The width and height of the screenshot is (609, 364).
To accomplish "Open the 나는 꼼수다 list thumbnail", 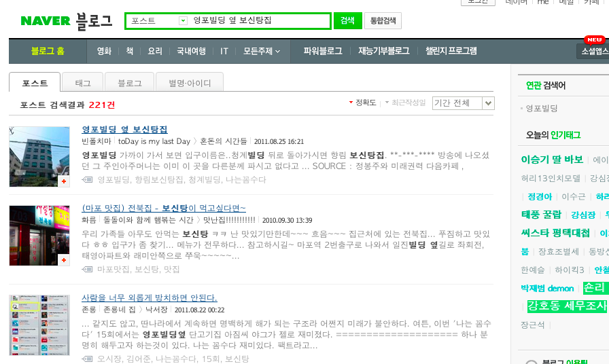I will [x=39, y=325].
